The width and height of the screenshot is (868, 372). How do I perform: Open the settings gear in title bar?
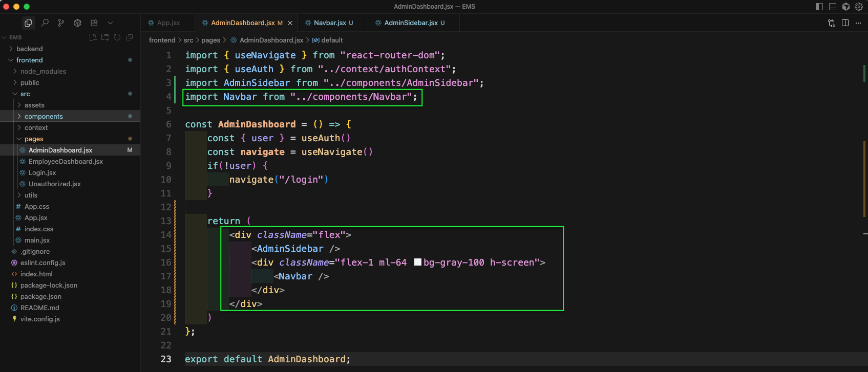point(859,7)
